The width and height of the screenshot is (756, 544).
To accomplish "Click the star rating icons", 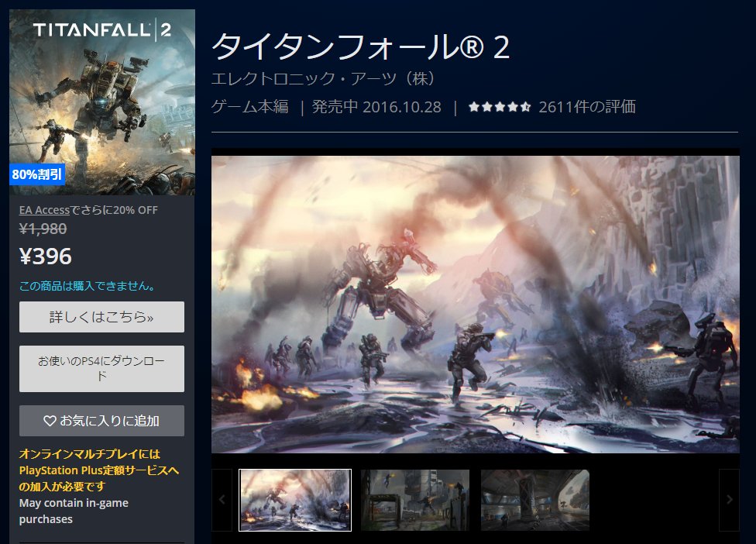I will [500, 107].
